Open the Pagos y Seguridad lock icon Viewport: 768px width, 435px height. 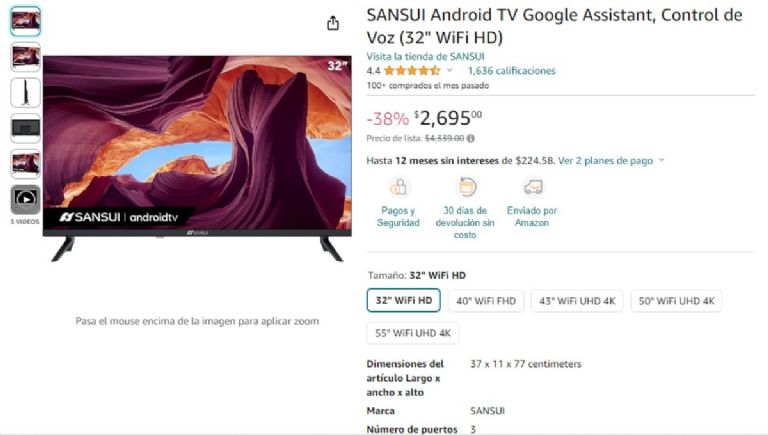tap(398, 187)
